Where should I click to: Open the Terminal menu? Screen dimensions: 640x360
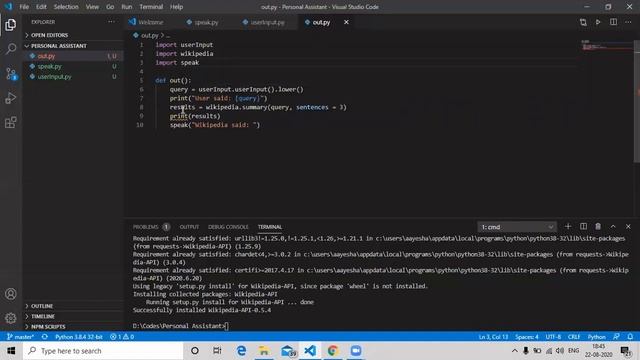(151, 7)
